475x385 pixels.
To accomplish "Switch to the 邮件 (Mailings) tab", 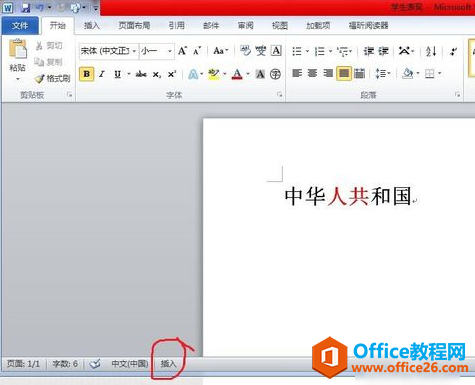I will point(211,26).
